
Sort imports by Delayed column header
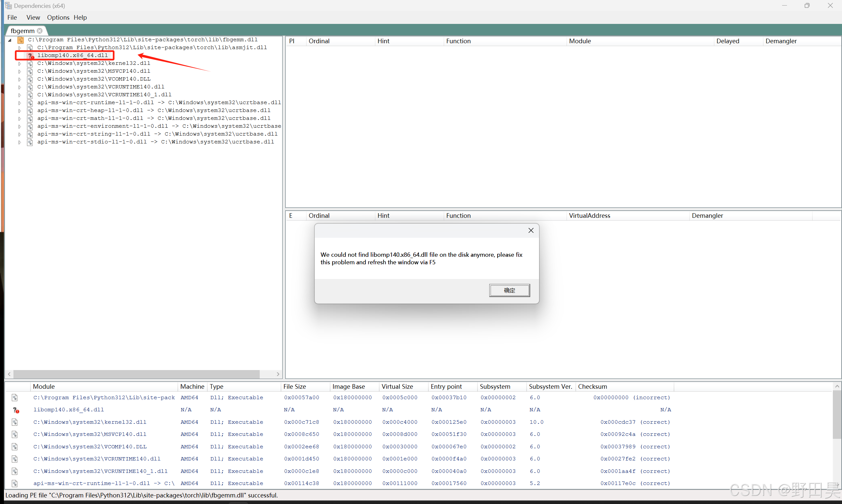pyautogui.click(x=738, y=41)
